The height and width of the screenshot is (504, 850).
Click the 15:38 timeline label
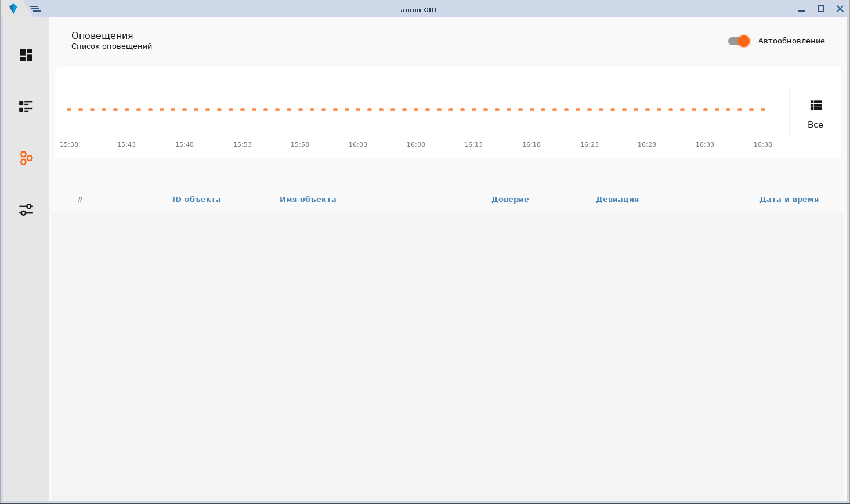tap(69, 144)
